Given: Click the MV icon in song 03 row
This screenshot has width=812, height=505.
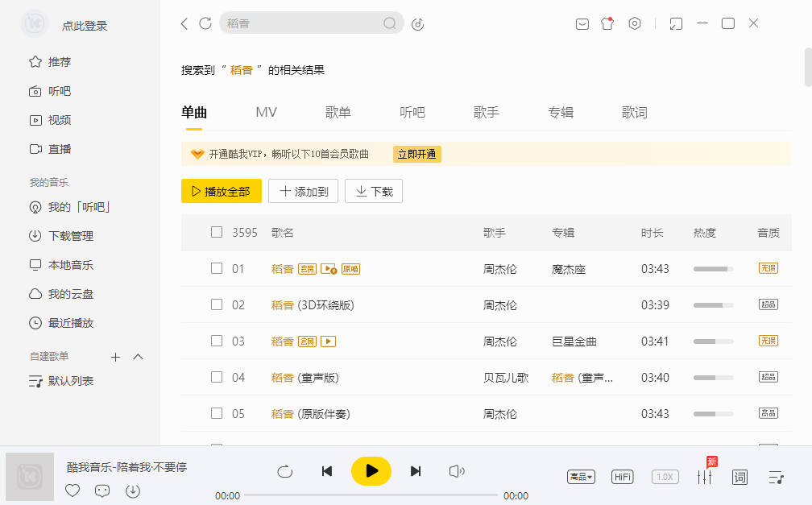Looking at the screenshot, I should 329,341.
